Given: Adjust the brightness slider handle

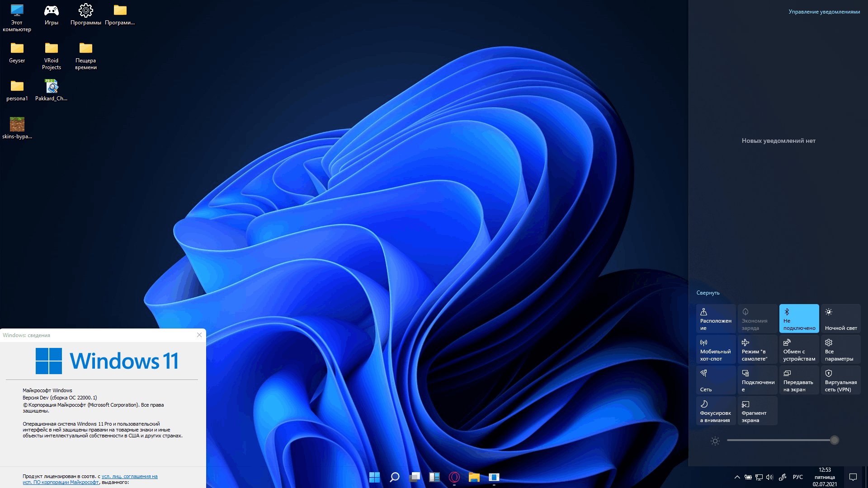Looking at the screenshot, I should (x=835, y=440).
